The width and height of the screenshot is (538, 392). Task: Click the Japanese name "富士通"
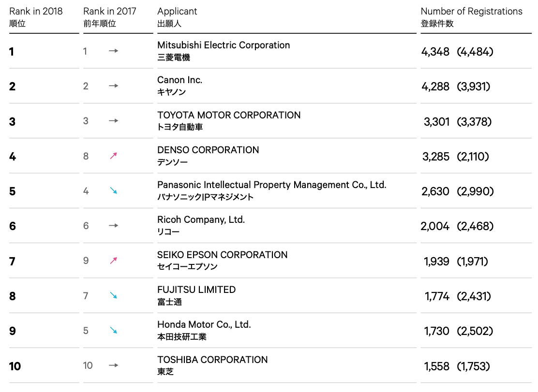click(x=169, y=302)
